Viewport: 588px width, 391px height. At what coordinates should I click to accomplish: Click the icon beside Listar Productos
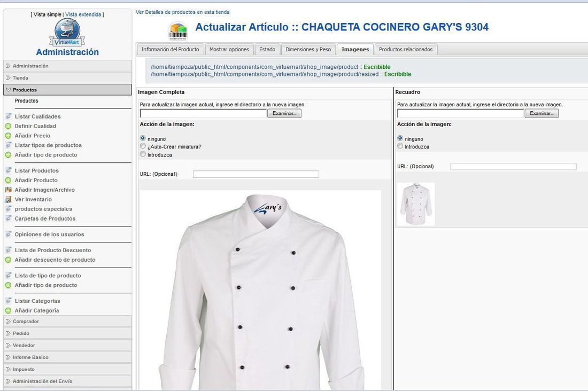point(8,170)
